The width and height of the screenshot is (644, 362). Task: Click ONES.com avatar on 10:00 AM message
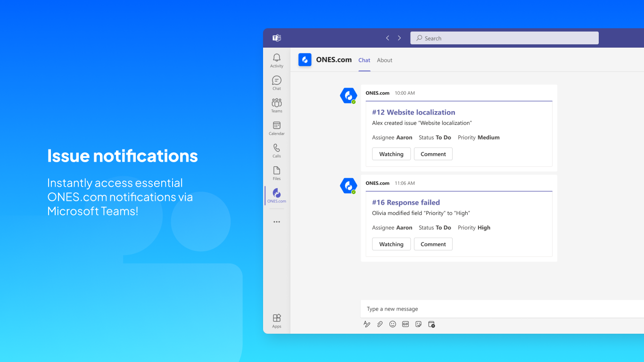pos(348,96)
